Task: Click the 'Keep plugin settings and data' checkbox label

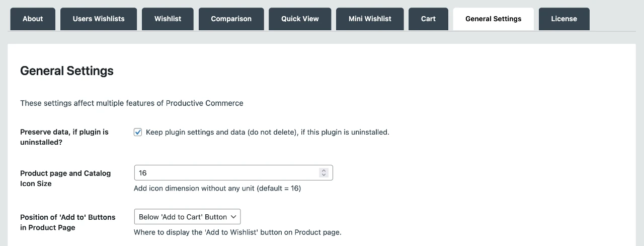Action: (x=268, y=132)
